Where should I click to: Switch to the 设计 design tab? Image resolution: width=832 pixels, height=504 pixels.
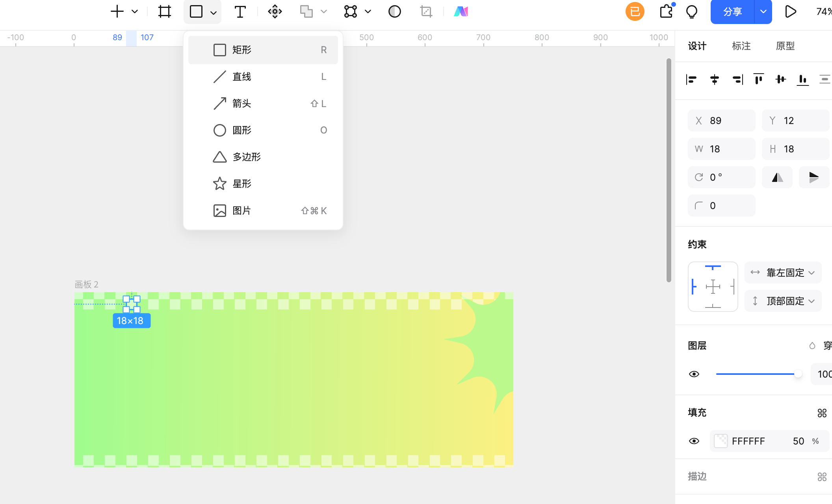[697, 46]
